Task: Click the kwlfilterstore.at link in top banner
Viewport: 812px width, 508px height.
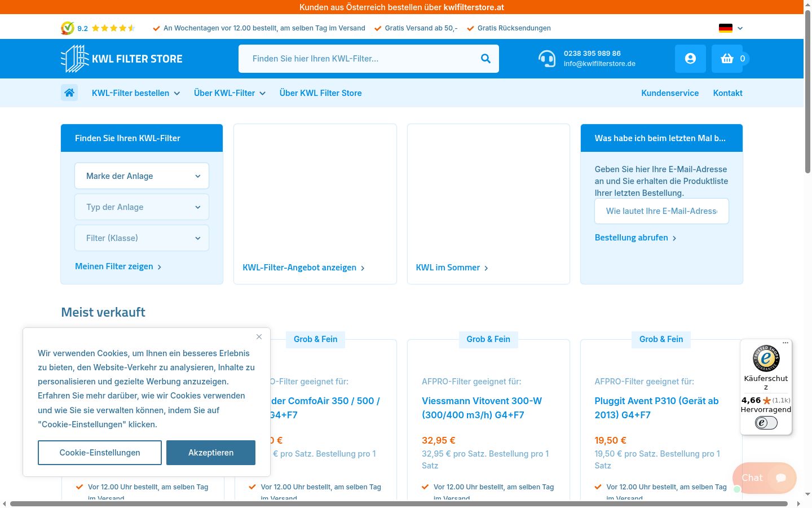Action: tap(474, 7)
